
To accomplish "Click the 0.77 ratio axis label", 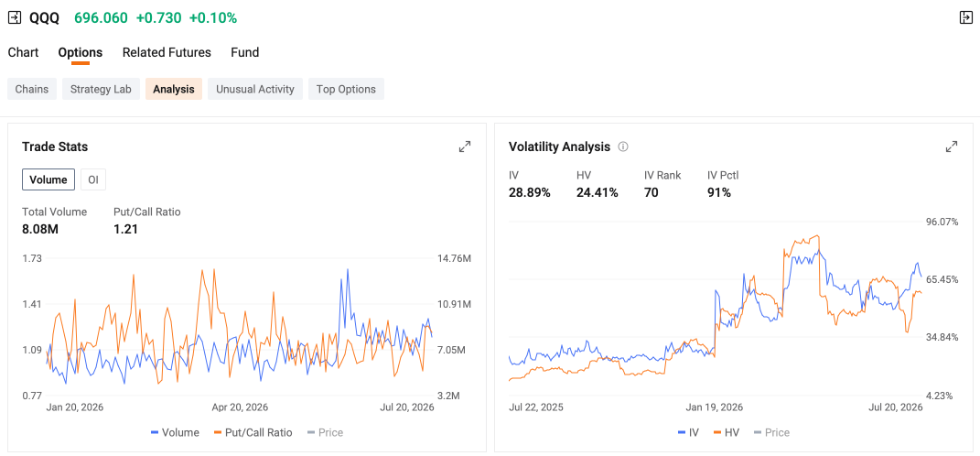I will click(x=32, y=396).
